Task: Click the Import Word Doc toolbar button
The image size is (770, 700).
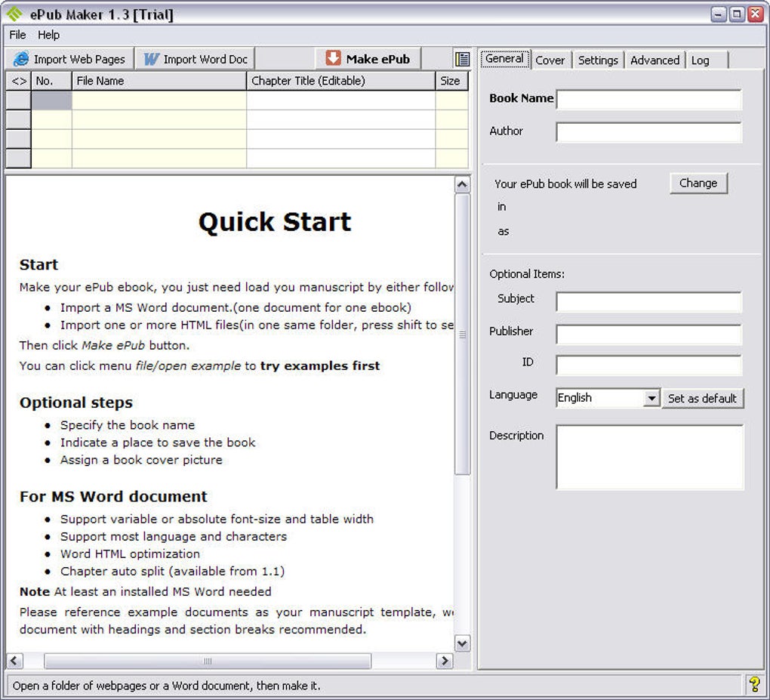Action: [195, 59]
